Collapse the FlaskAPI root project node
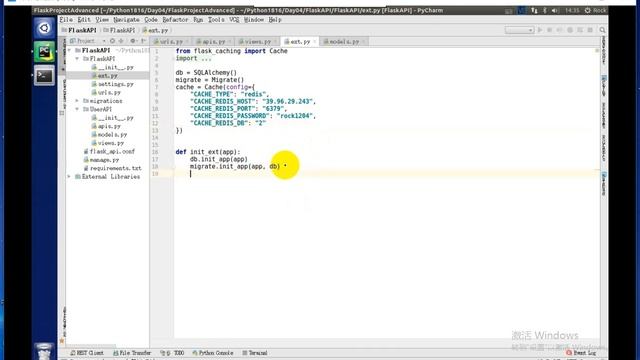Screen dimensions: 640x360 coord(69,50)
